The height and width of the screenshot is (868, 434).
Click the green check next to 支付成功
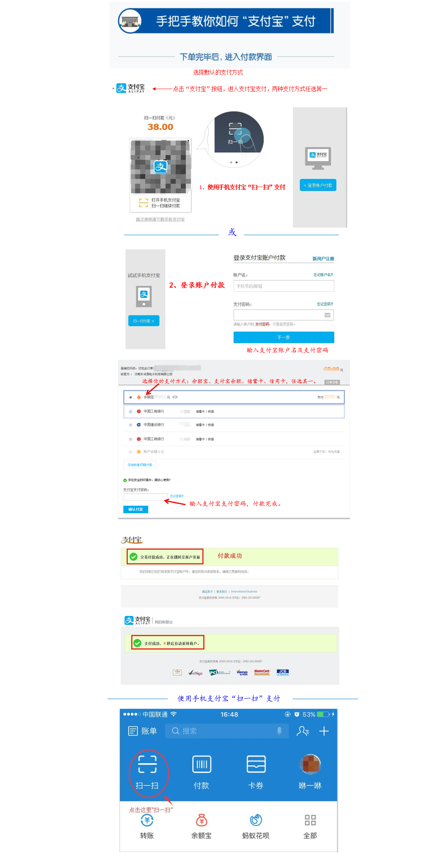pyautogui.click(x=137, y=643)
